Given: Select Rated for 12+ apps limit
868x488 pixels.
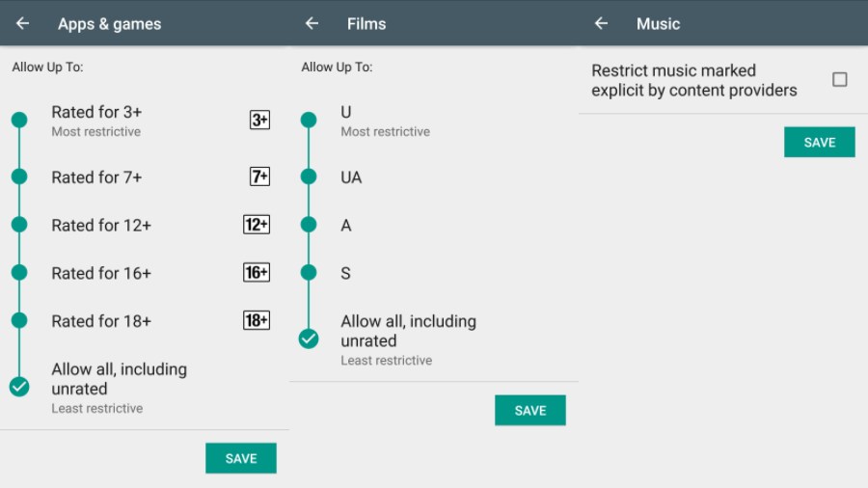Looking at the screenshot, I should click(x=101, y=226).
